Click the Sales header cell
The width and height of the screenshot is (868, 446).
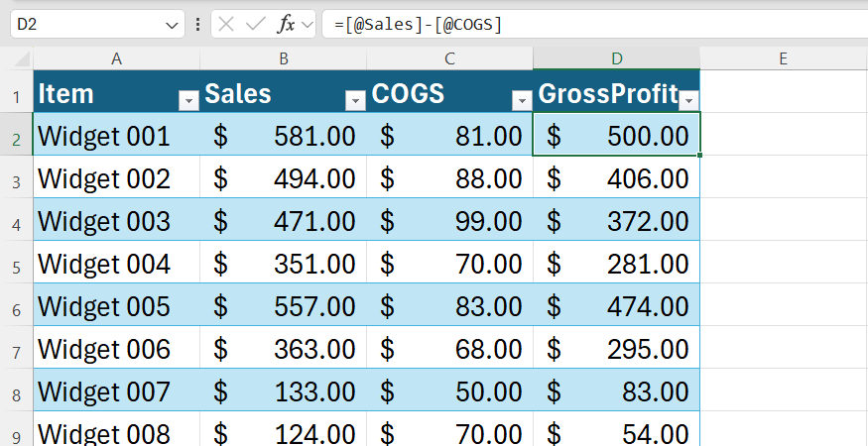click(x=284, y=91)
